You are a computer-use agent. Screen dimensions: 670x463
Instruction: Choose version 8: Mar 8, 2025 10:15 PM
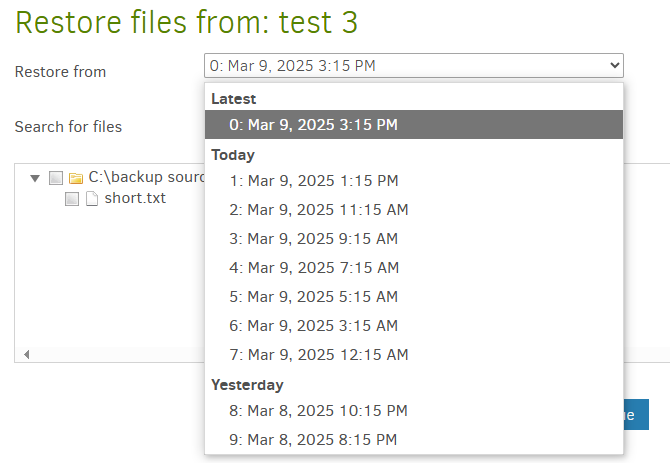pyautogui.click(x=414, y=411)
